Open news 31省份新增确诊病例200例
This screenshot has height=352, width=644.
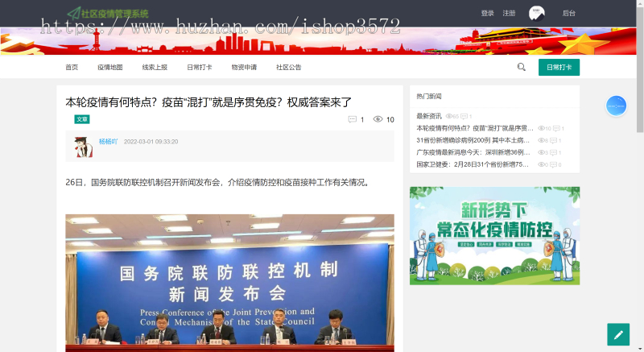[x=473, y=140]
